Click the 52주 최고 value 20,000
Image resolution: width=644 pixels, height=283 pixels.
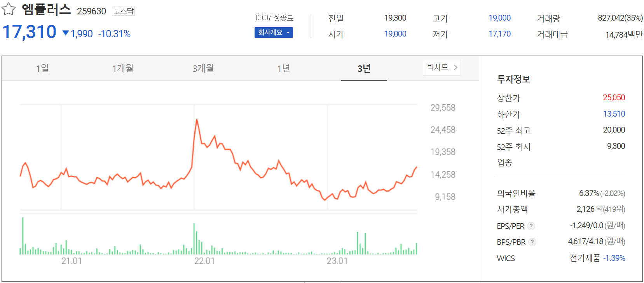pyautogui.click(x=614, y=130)
